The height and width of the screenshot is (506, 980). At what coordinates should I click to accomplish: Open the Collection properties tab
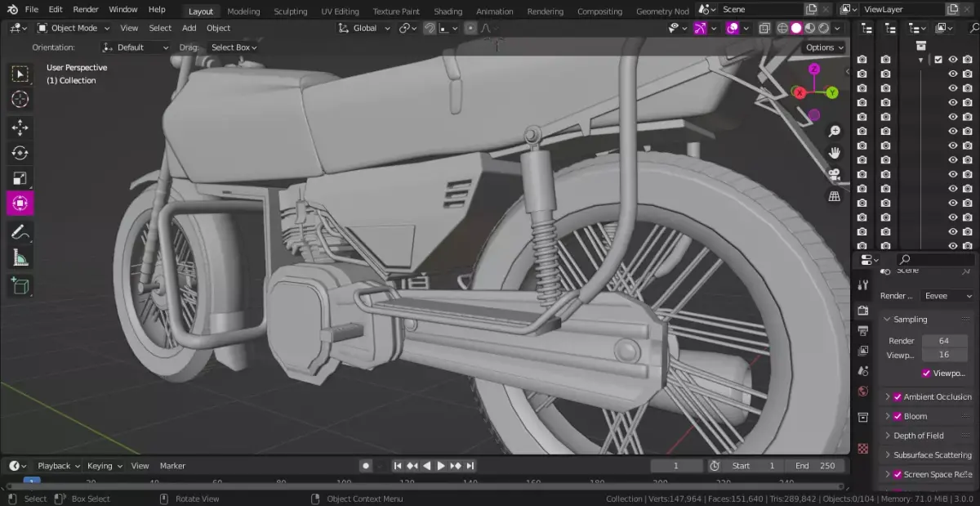863,417
